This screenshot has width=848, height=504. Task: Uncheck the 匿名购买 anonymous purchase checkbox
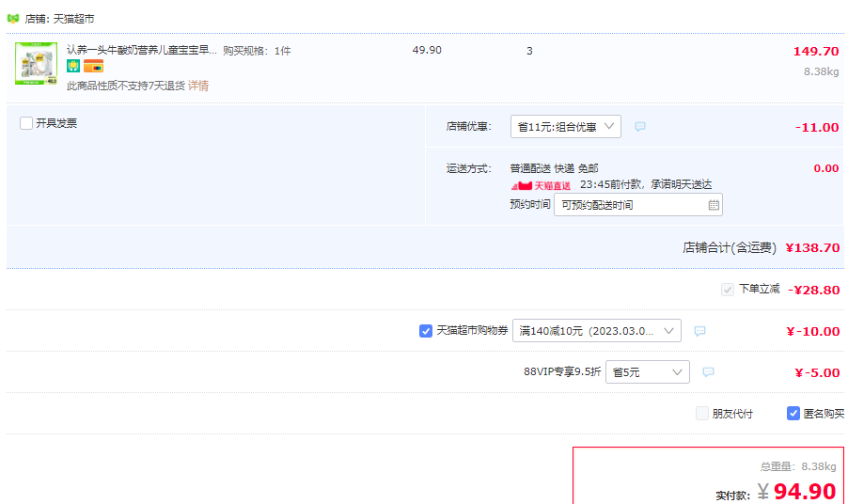793,414
